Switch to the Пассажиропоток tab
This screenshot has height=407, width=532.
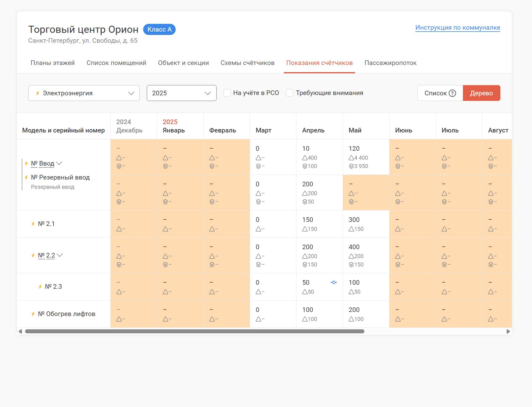(390, 63)
